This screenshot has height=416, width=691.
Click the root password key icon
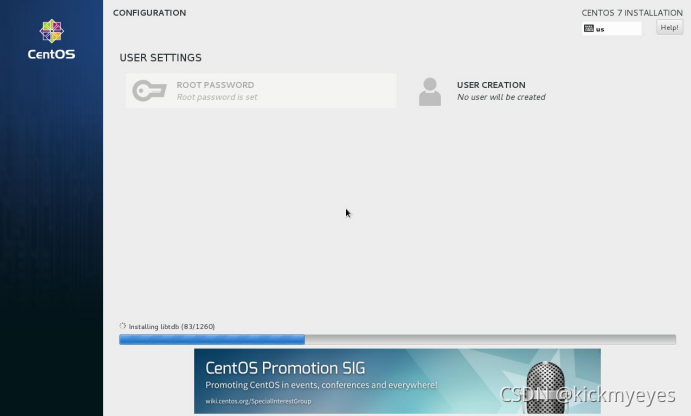coord(149,90)
